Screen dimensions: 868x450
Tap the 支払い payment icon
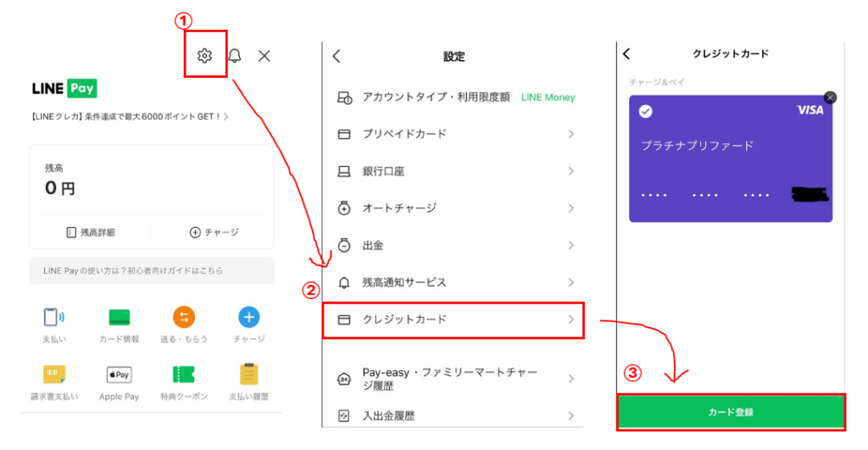click(x=53, y=317)
